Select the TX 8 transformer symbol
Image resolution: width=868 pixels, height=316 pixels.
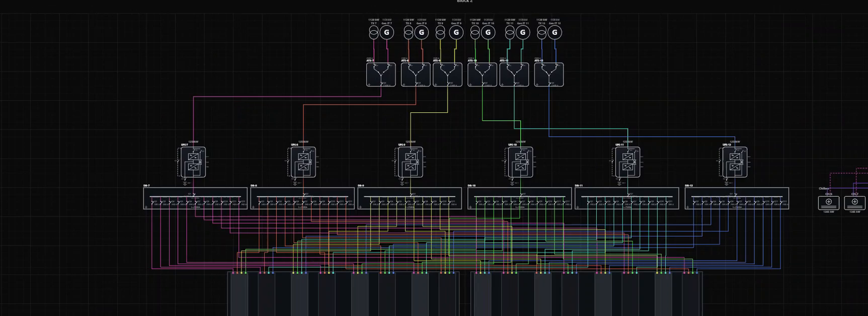409,33
